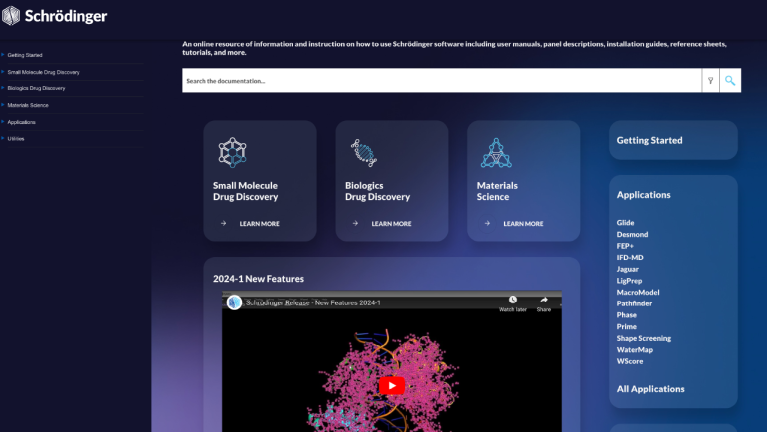This screenshot has height=432, width=767.
Task: Open Materials Science sidebar entry
Action: [28, 105]
